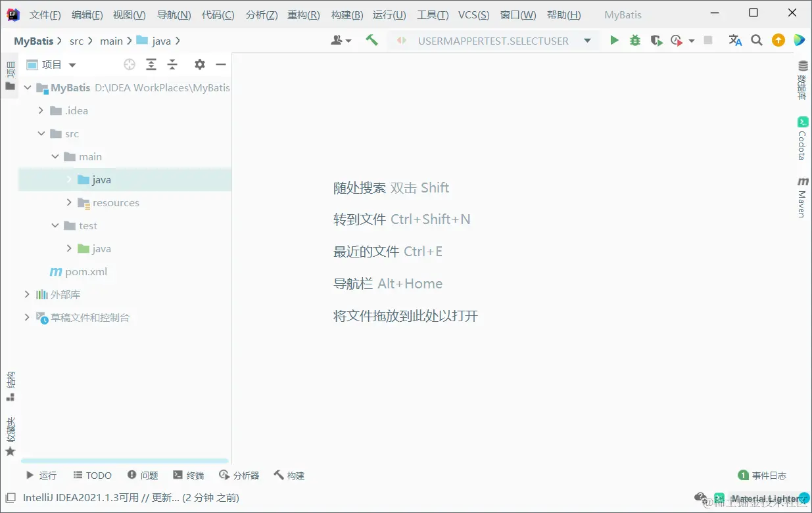Open the 视图(V) menu
This screenshot has height=513, width=812.
(129, 14)
